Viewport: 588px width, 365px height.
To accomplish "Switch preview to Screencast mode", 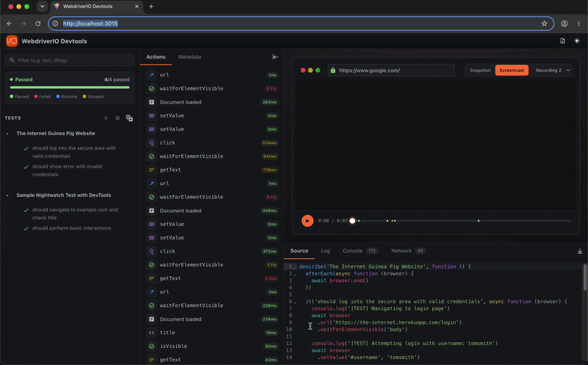I will (512, 70).
